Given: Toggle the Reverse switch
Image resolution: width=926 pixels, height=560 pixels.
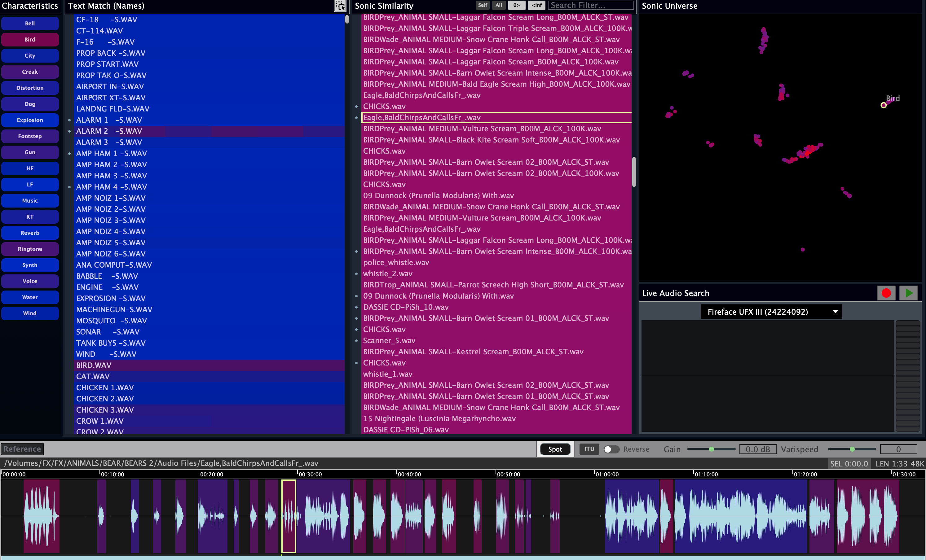Looking at the screenshot, I should [611, 449].
